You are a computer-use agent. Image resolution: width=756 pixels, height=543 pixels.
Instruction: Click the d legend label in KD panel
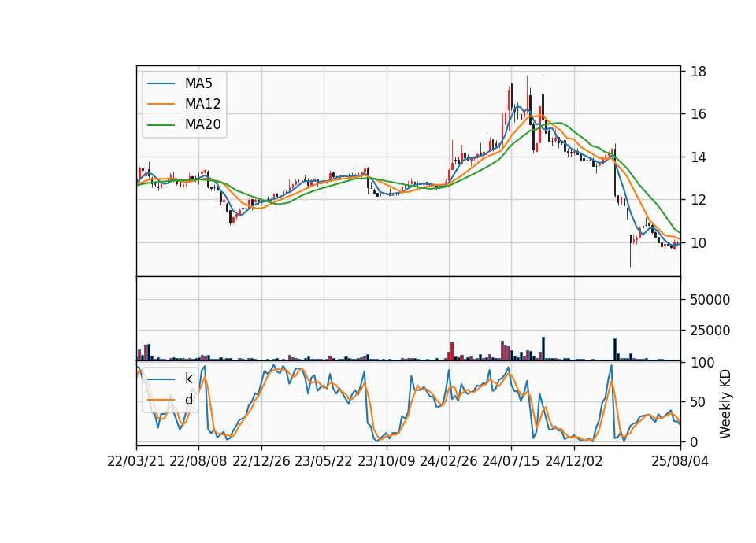tap(188, 400)
